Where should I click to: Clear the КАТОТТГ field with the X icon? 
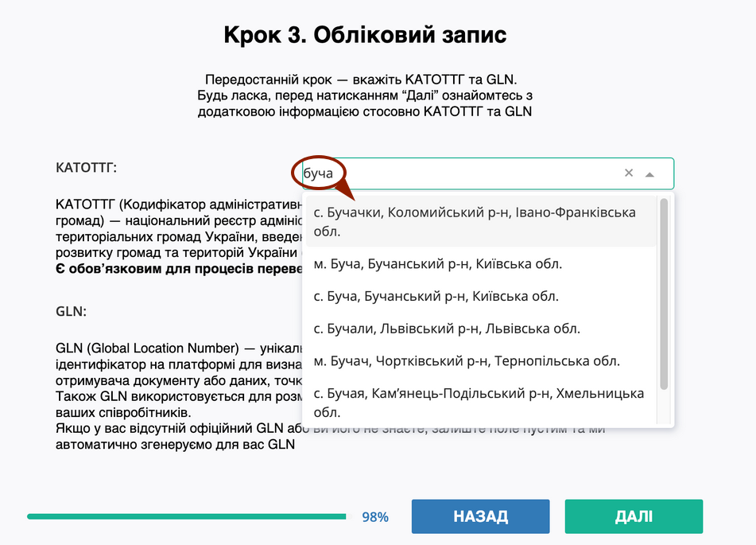coord(628,173)
